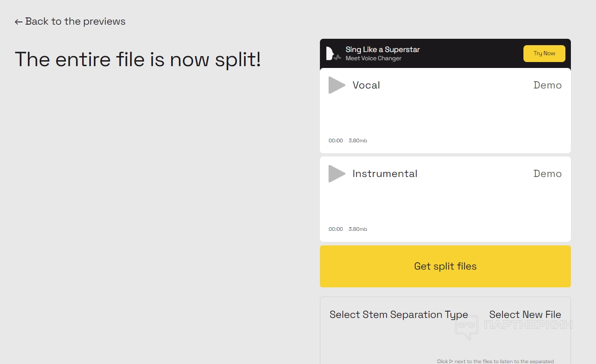Play the Instrumental track

pyautogui.click(x=336, y=174)
